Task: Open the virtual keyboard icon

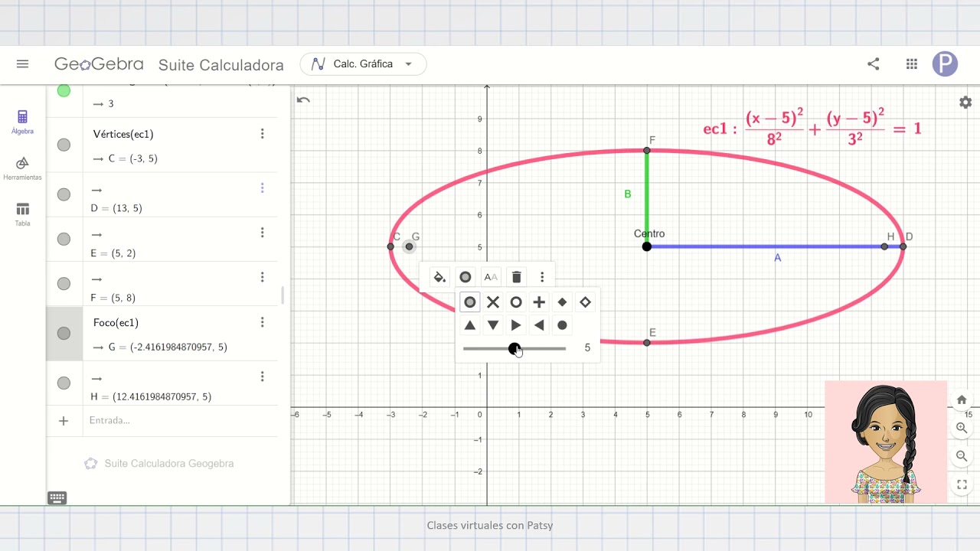Action: pyautogui.click(x=57, y=498)
